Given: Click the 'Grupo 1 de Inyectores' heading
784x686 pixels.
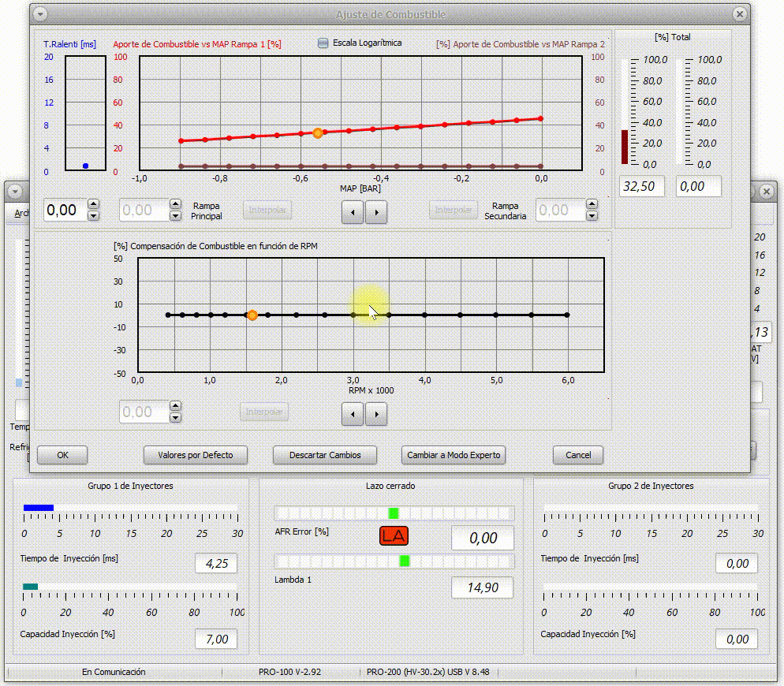Looking at the screenshot, I should tap(130, 486).
